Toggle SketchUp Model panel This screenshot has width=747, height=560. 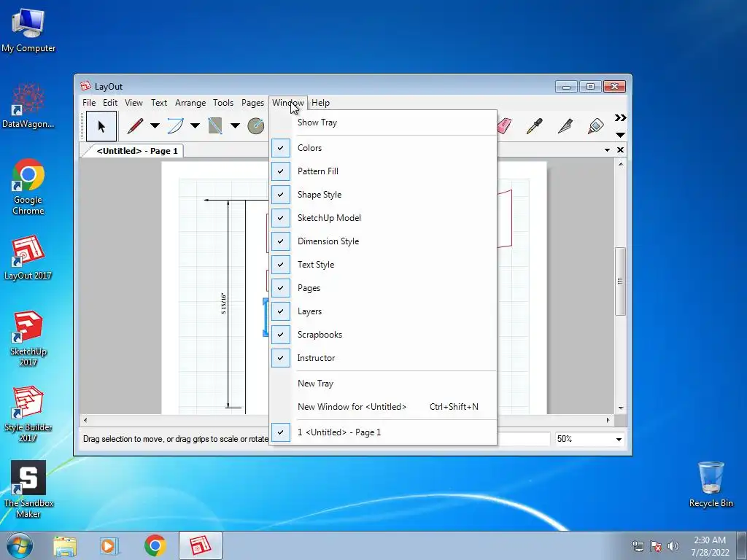tap(383, 217)
